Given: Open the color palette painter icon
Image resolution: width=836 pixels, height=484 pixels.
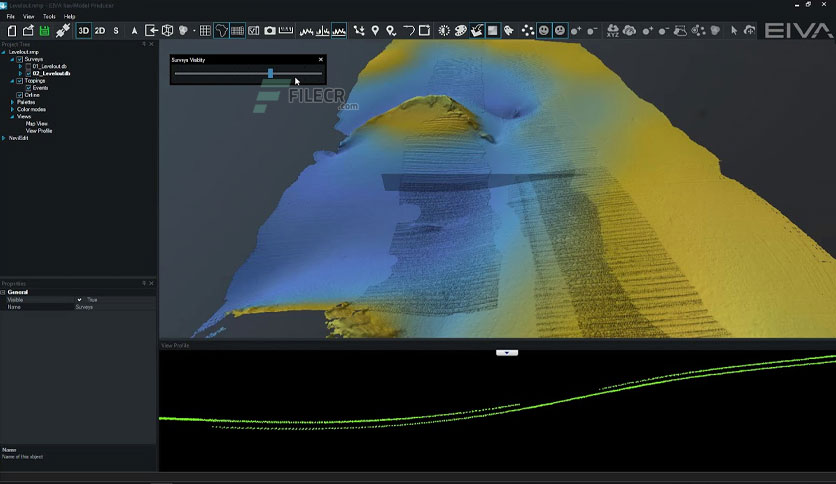Looking at the screenshot, I should (x=461, y=31).
